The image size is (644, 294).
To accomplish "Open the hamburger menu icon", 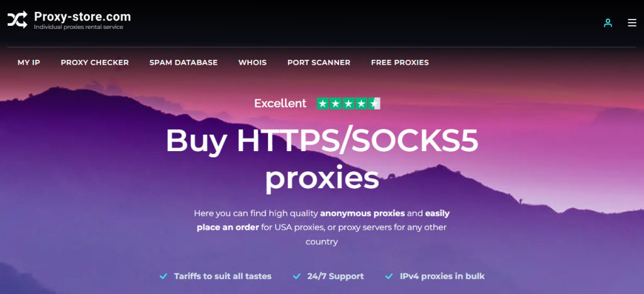I will pyautogui.click(x=632, y=23).
